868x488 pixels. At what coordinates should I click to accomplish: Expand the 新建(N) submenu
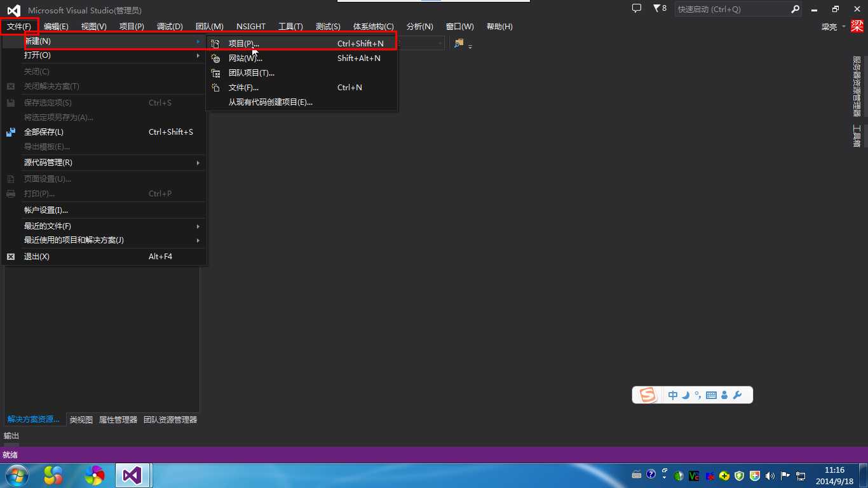click(x=104, y=41)
